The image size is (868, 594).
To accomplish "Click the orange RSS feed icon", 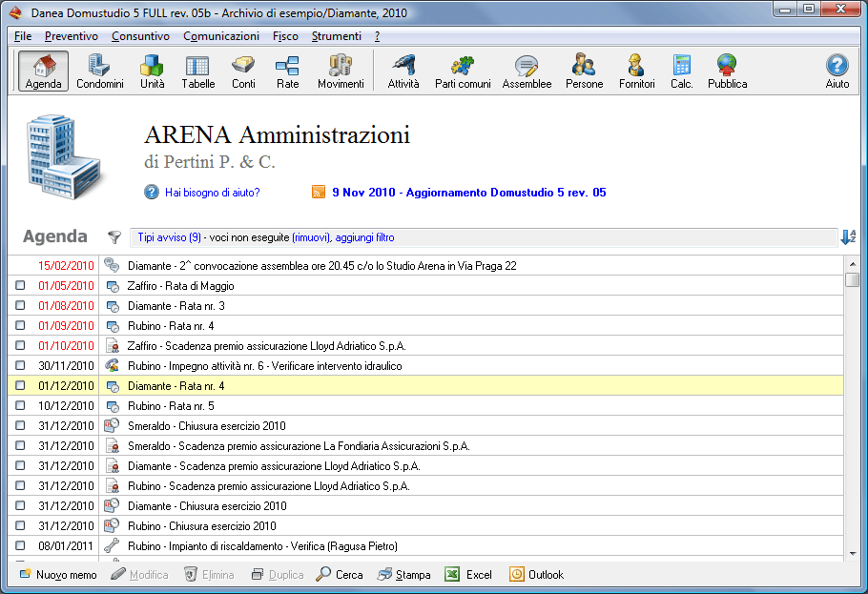I will (x=319, y=192).
